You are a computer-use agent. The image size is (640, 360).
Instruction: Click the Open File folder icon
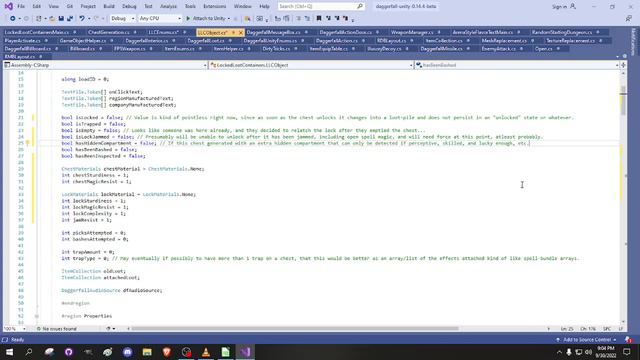click(52, 18)
